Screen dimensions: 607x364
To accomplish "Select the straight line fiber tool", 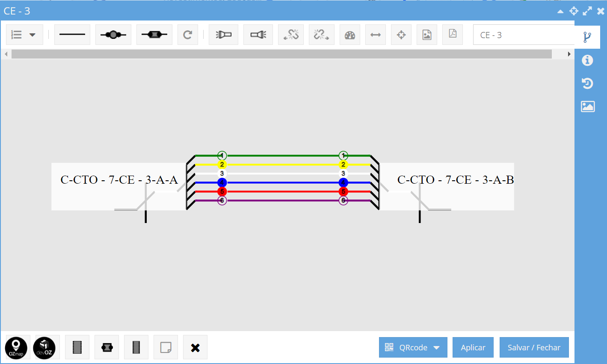I will (x=72, y=35).
